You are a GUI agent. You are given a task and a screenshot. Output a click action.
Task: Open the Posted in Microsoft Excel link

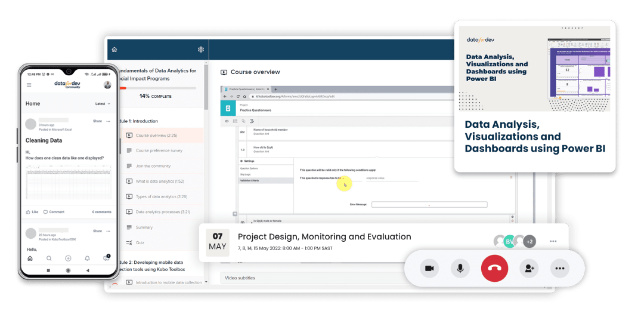55,129
